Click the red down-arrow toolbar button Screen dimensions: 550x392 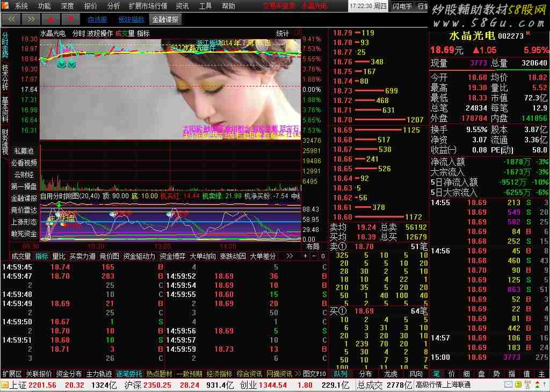click(x=70, y=19)
